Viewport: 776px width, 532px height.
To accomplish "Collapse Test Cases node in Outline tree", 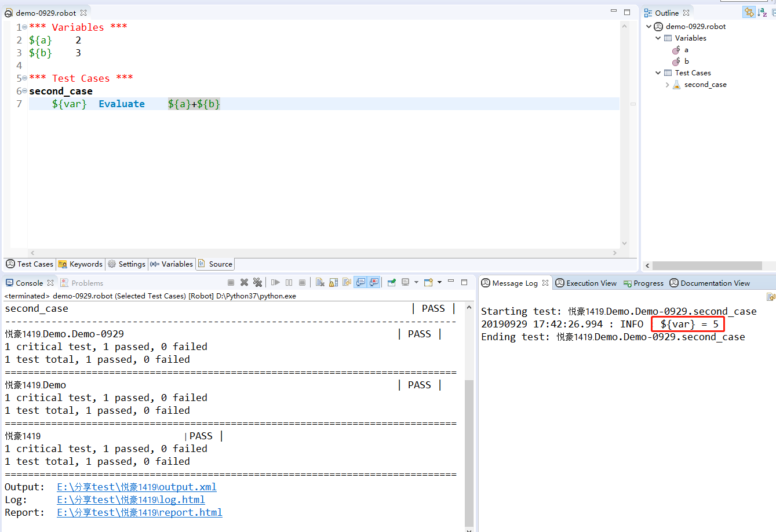I will pos(658,73).
